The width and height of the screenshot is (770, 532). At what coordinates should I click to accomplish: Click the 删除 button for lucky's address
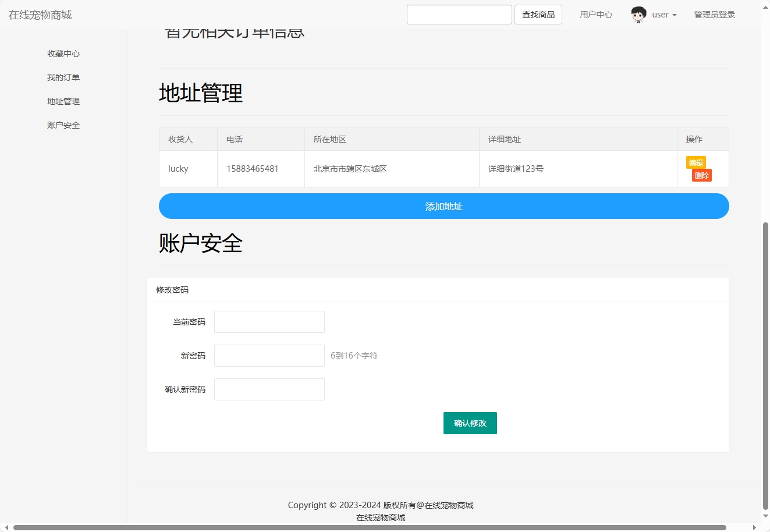pos(702,175)
